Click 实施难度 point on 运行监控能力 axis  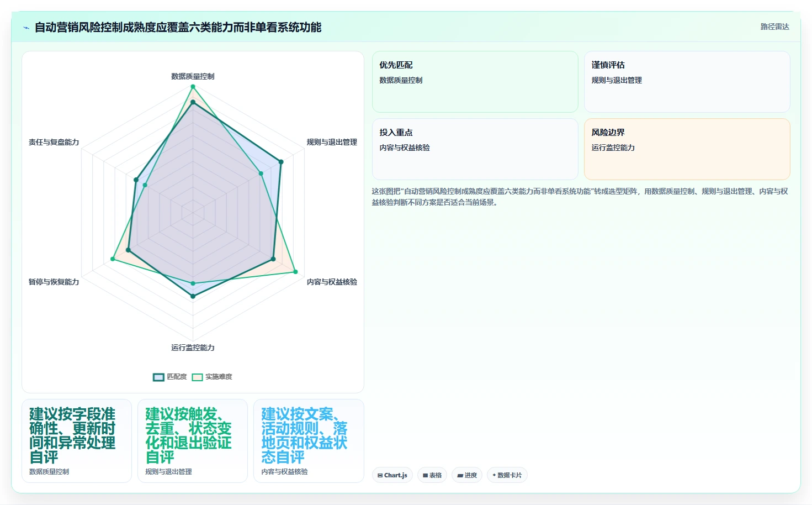click(193, 283)
